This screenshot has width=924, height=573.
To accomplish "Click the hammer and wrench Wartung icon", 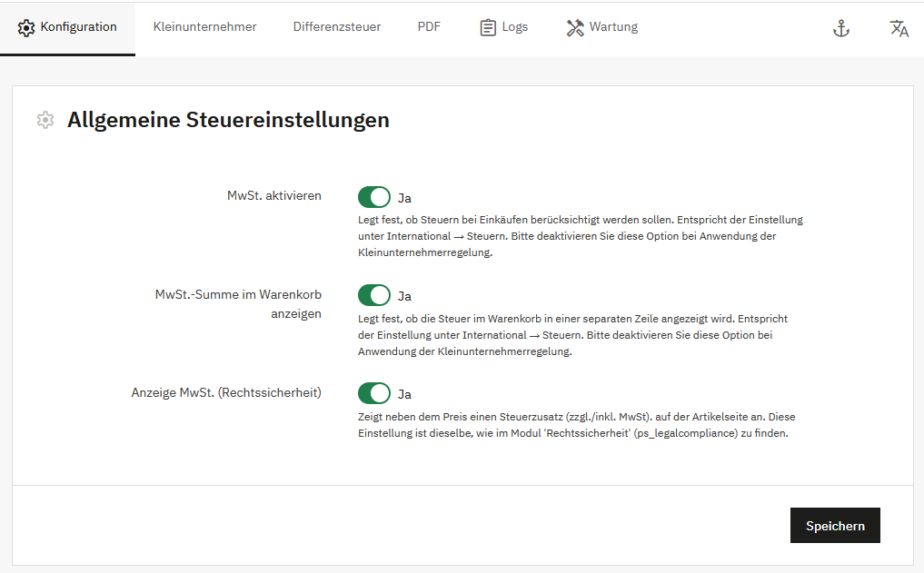I will 574,27.
